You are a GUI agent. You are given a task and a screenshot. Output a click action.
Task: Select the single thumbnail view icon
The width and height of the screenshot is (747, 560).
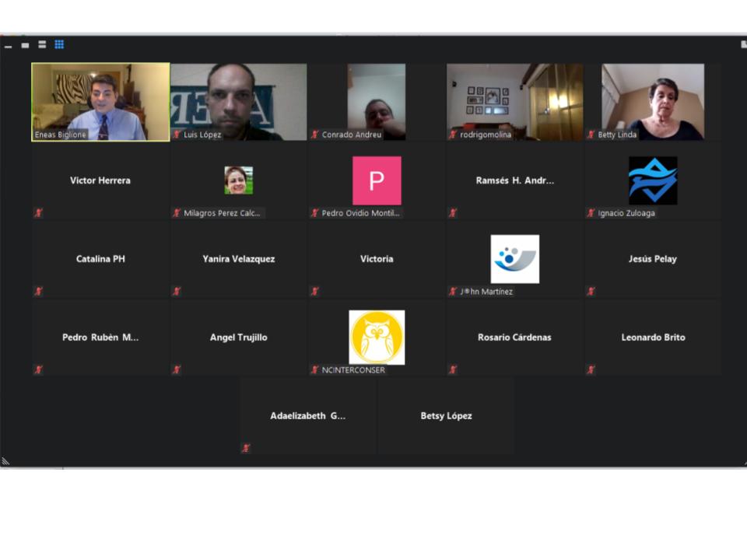pos(25,45)
